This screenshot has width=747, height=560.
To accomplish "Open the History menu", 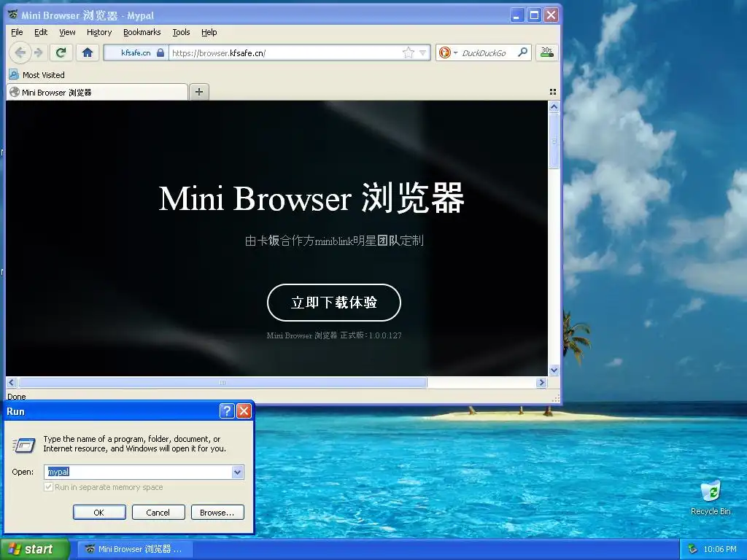I will (99, 32).
